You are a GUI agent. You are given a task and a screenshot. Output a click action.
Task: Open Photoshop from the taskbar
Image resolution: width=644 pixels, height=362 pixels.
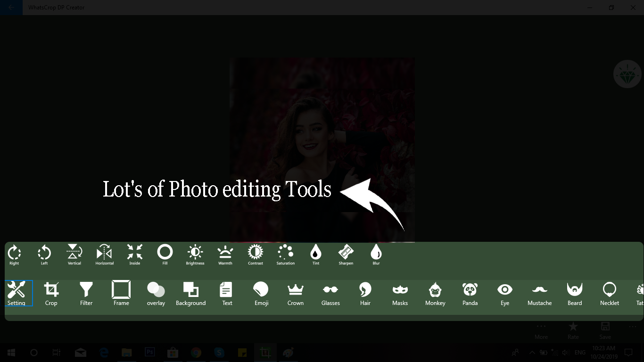pos(150,352)
